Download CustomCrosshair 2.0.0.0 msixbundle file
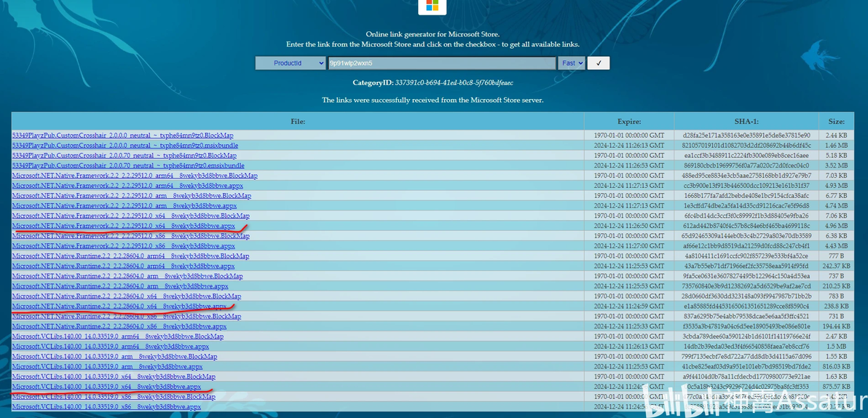This screenshot has width=868, height=418. pos(125,146)
